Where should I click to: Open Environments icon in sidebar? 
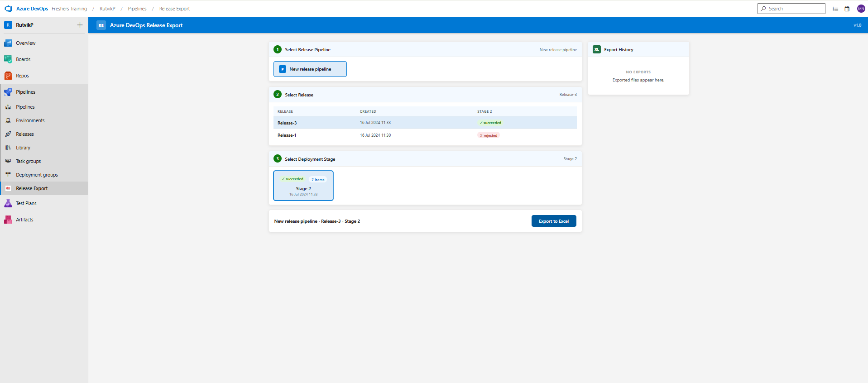pyautogui.click(x=8, y=120)
